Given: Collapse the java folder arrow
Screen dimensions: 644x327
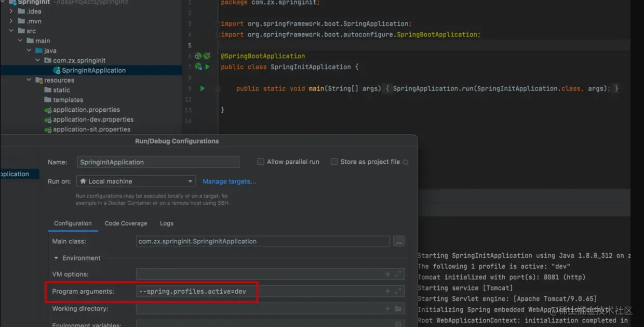Looking at the screenshot, I should click(x=29, y=51).
